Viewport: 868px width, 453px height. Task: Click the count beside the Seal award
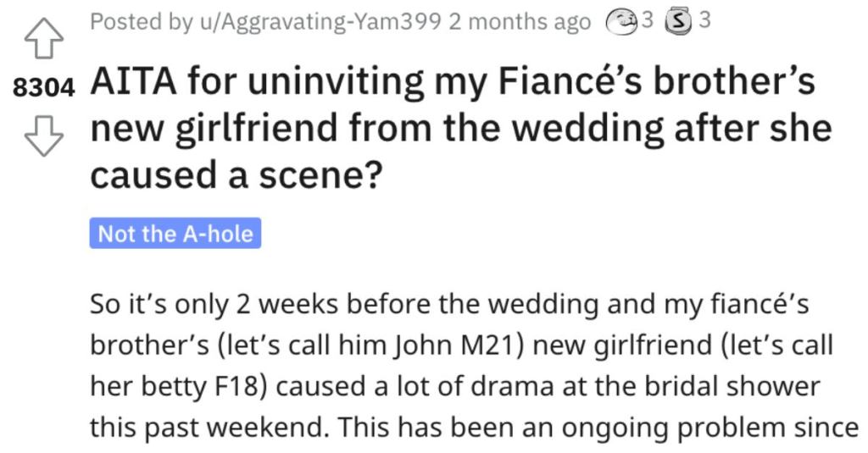(x=647, y=20)
